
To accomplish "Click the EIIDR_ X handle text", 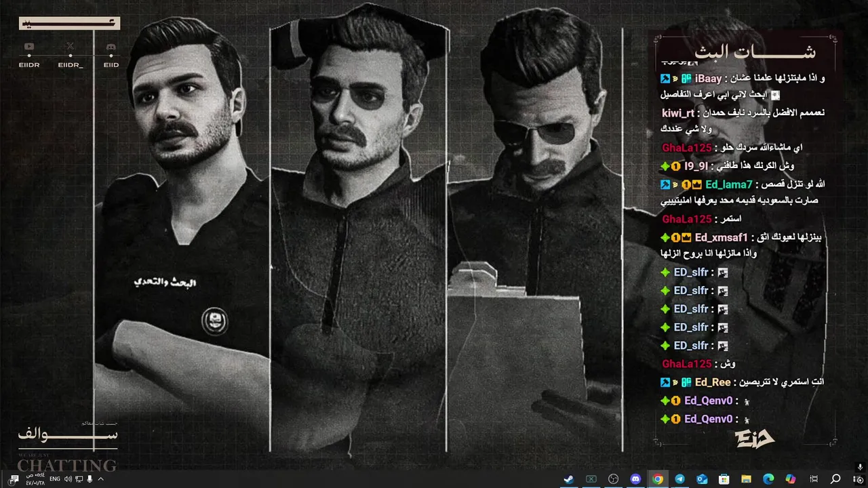I will 71,65.
